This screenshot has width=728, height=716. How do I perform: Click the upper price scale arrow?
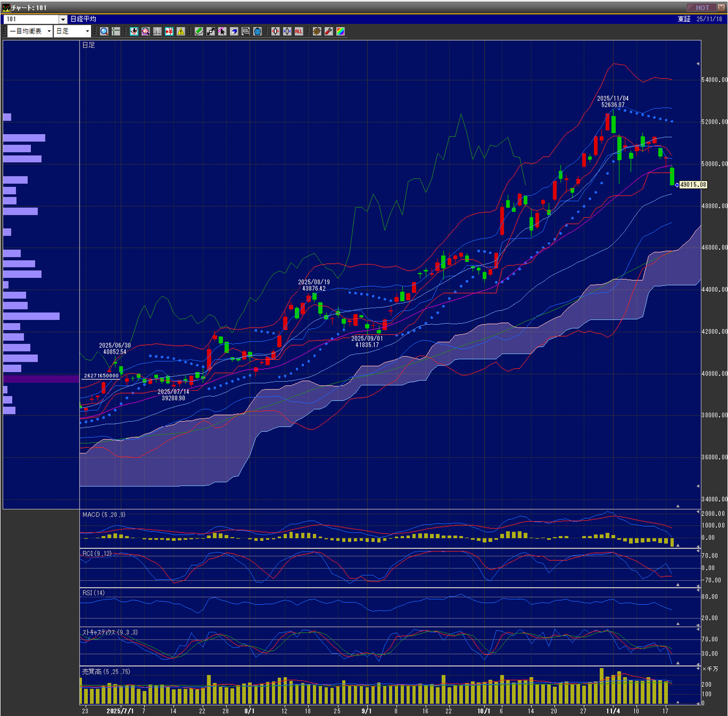pyautogui.click(x=698, y=64)
